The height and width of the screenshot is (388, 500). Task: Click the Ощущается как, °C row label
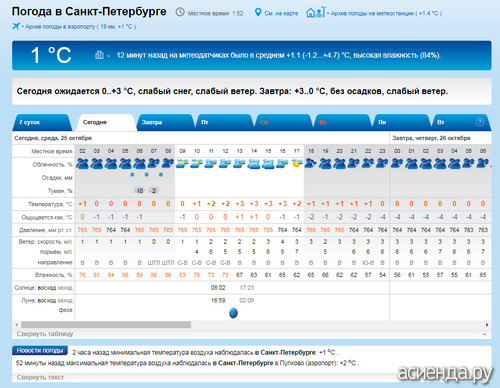[47, 217]
